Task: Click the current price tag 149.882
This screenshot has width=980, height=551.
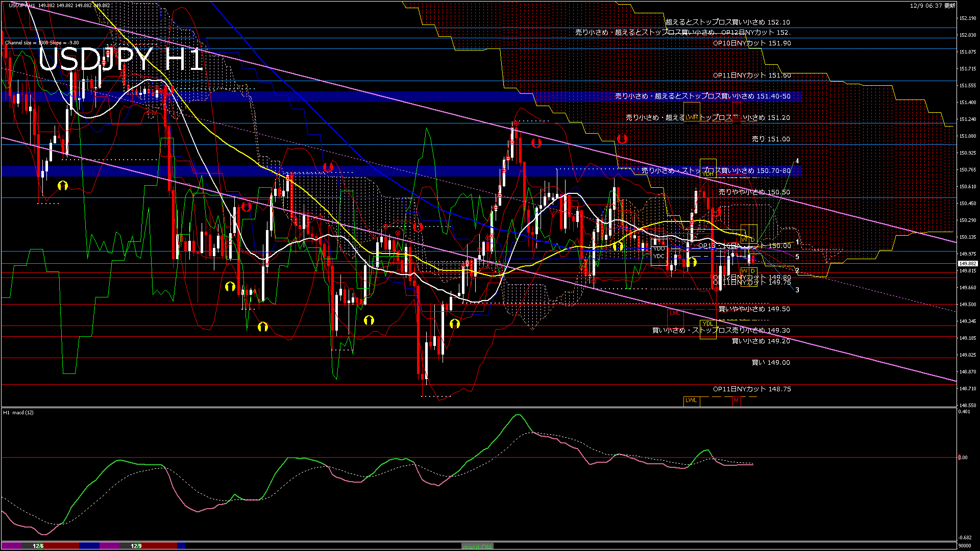Action: tap(968, 264)
